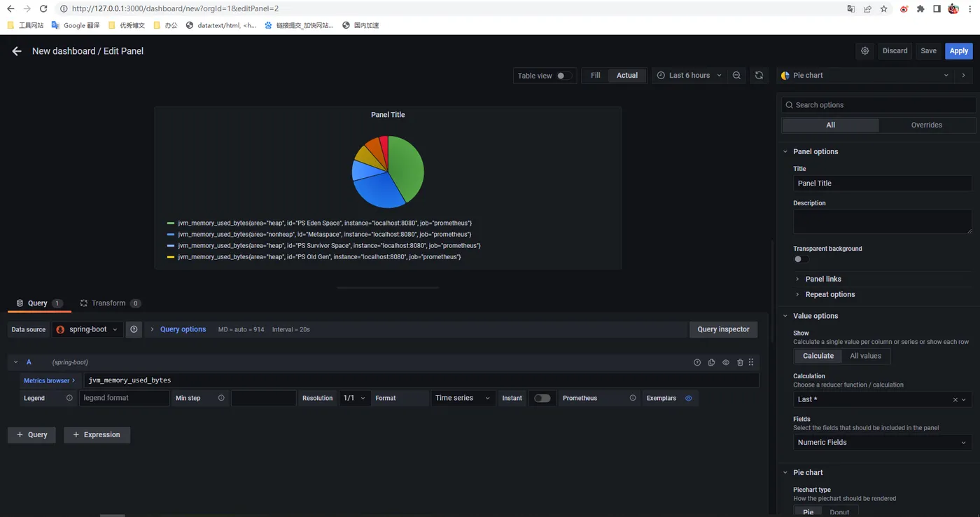Click the Discard button
The height and width of the screenshot is (517, 980).
point(895,51)
